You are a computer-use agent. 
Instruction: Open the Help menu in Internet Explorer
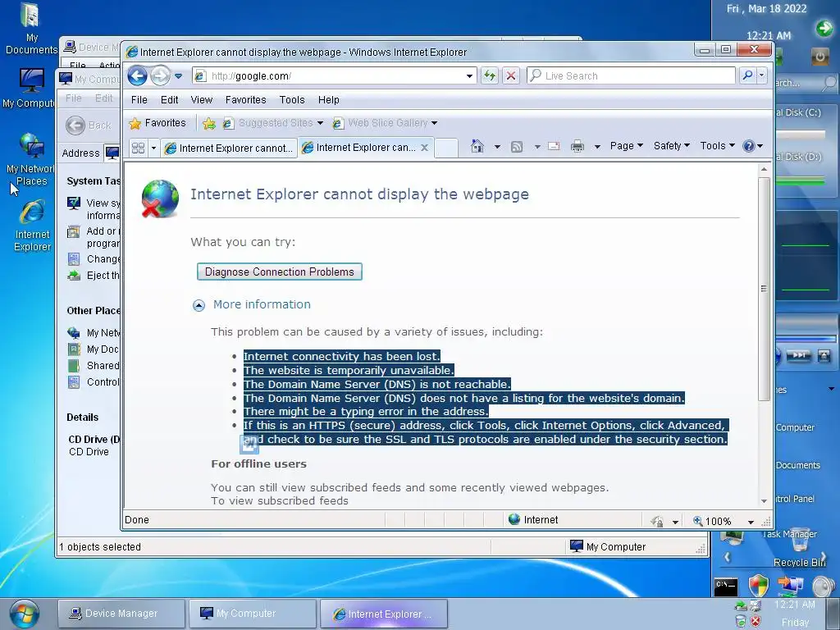click(x=328, y=99)
